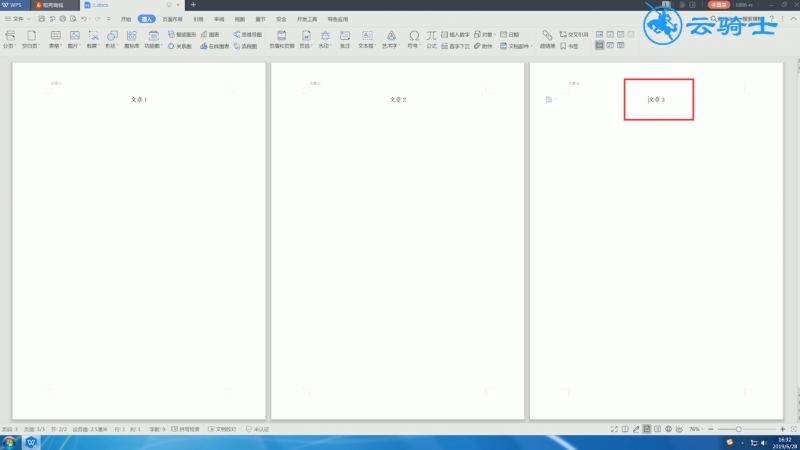Viewport: 800px width, 450px height.
Task: Click 文档校对 proofreading in status bar
Action: pyautogui.click(x=222, y=429)
